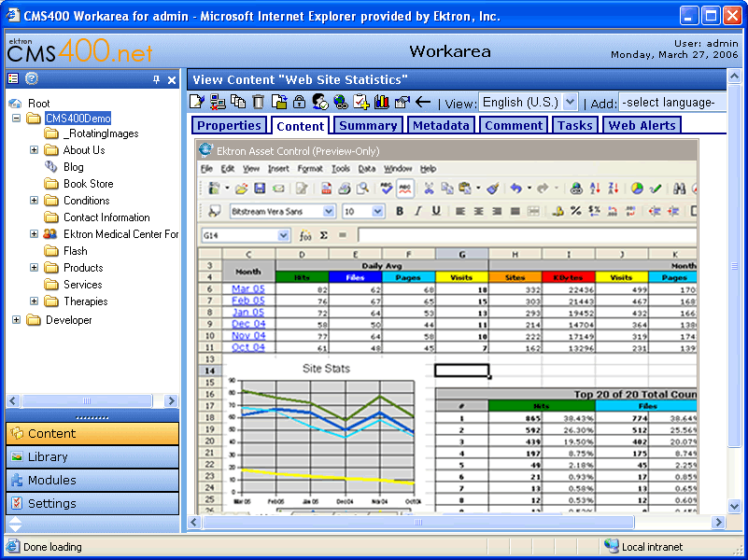The width and height of the screenshot is (748, 560).
Task: Toggle Underline formatting button
Action: point(436,211)
